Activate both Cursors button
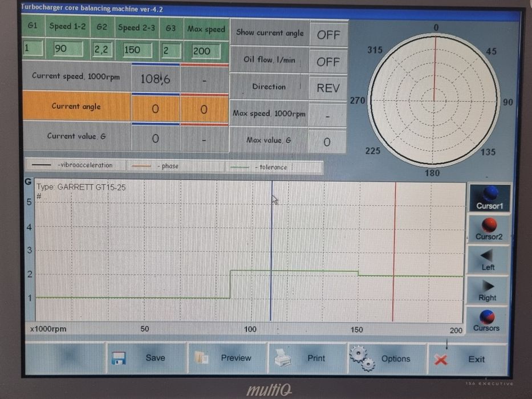 pos(486,320)
